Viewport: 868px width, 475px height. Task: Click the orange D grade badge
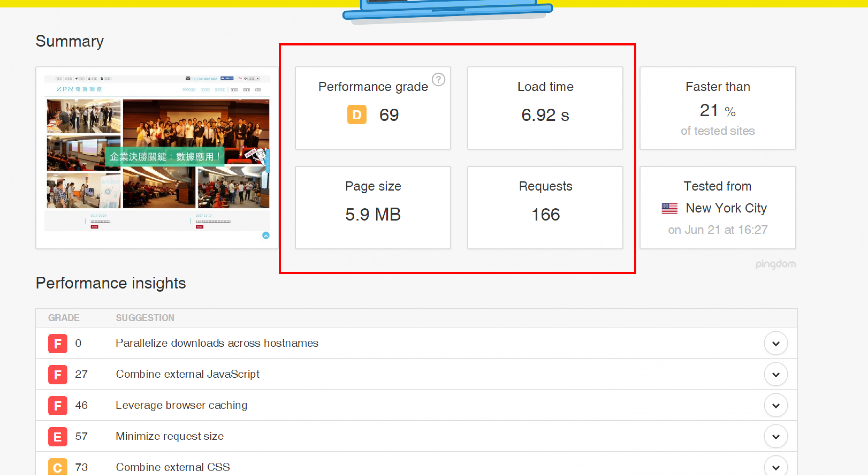[x=356, y=115]
